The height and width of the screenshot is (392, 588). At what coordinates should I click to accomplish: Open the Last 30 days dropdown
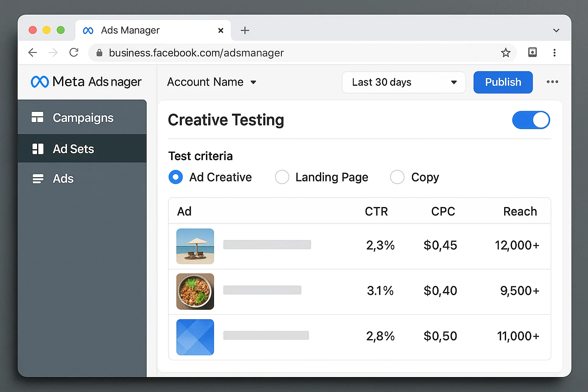403,82
